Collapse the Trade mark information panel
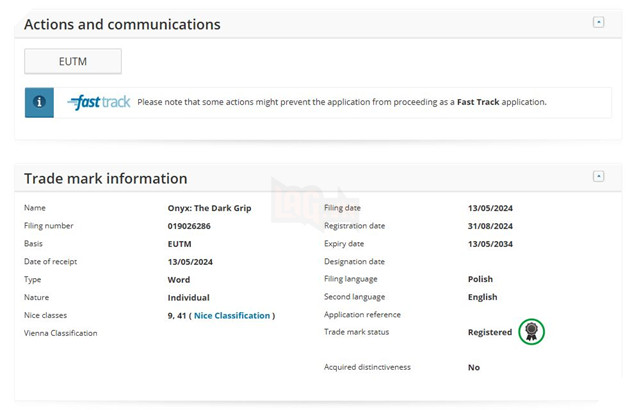Image resolution: width=630 pixels, height=410 pixels. 598,177
